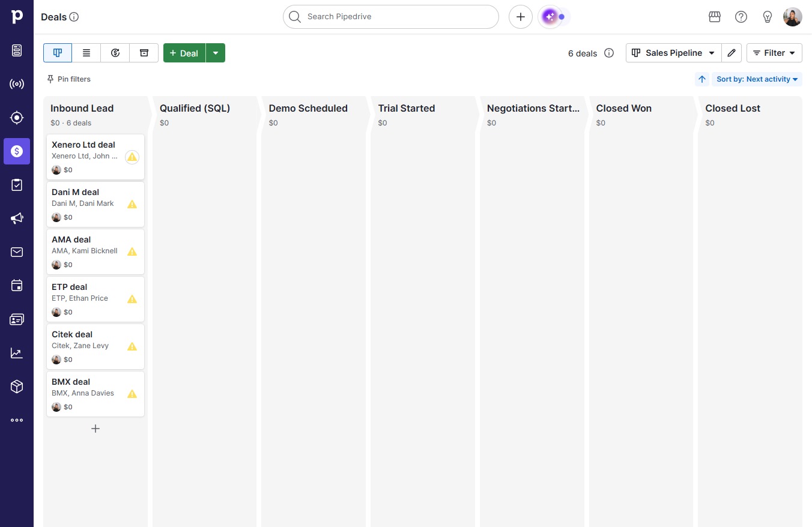
Task: Open the Mail envelope icon in the sidebar
Action: point(17,252)
